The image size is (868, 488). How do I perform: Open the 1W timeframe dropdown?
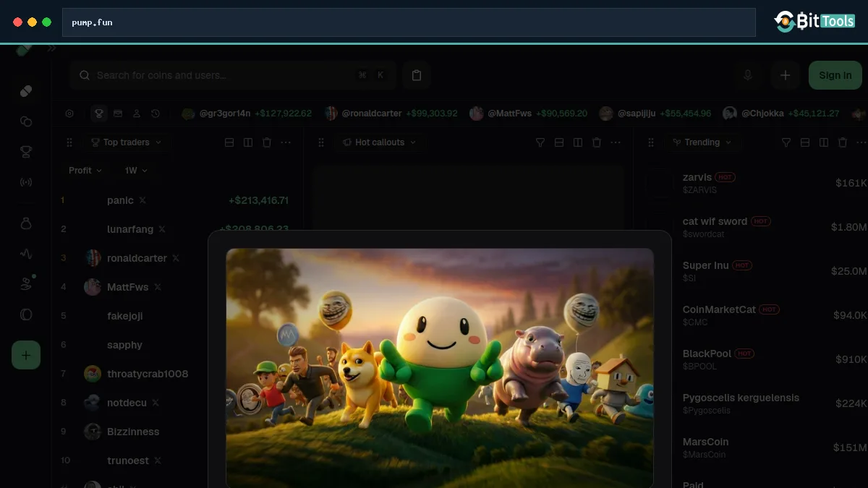135,171
